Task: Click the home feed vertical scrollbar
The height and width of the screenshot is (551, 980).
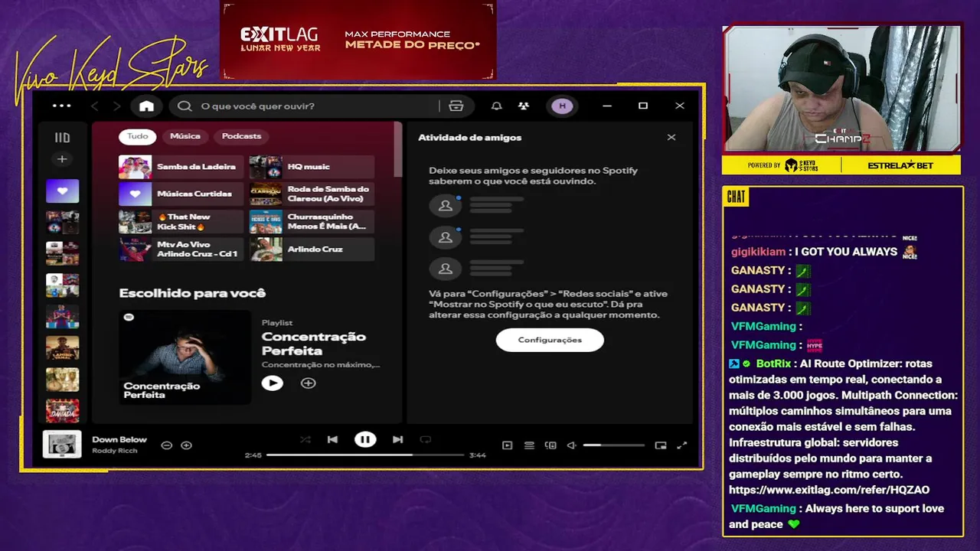Action: tap(398, 149)
